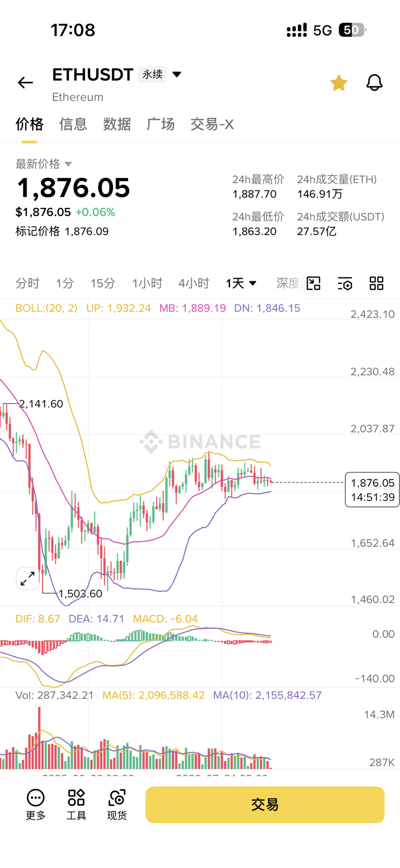Image resolution: width=400 pixels, height=868 pixels.
Task: Select the 4小时 timeframe
Action: 194,283
